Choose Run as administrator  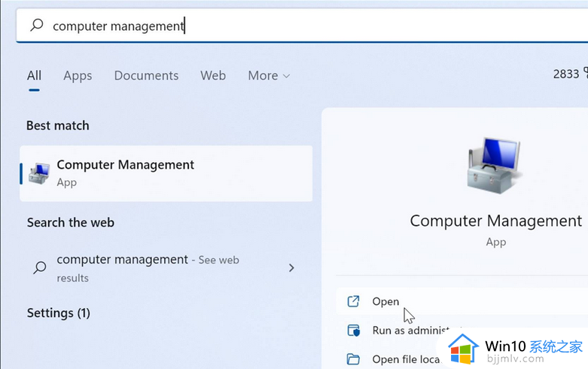411,331
